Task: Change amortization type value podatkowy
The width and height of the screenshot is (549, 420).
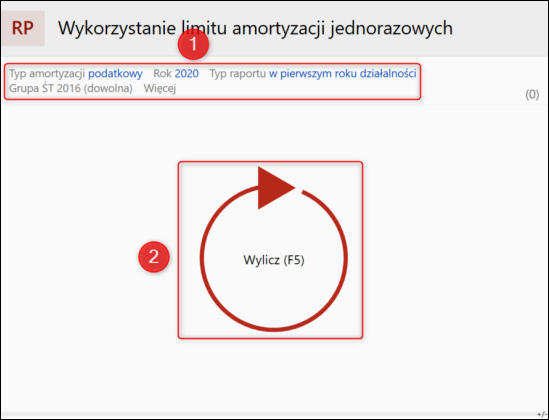Action: pos(115,74)
